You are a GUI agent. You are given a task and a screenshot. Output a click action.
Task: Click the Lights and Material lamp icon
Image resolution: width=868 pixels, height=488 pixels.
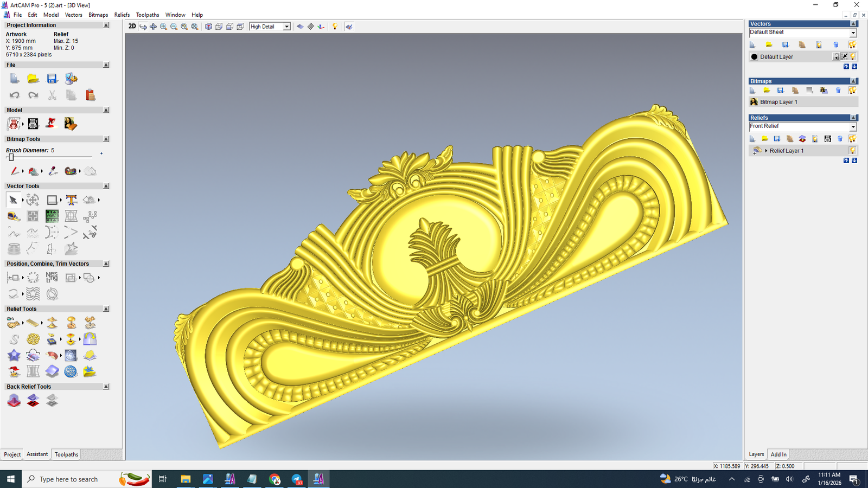(x=335, y=27)
